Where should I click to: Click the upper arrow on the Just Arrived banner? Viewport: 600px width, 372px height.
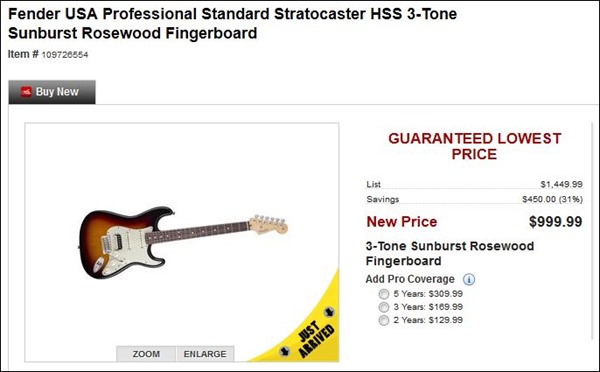tap(329, 312)
